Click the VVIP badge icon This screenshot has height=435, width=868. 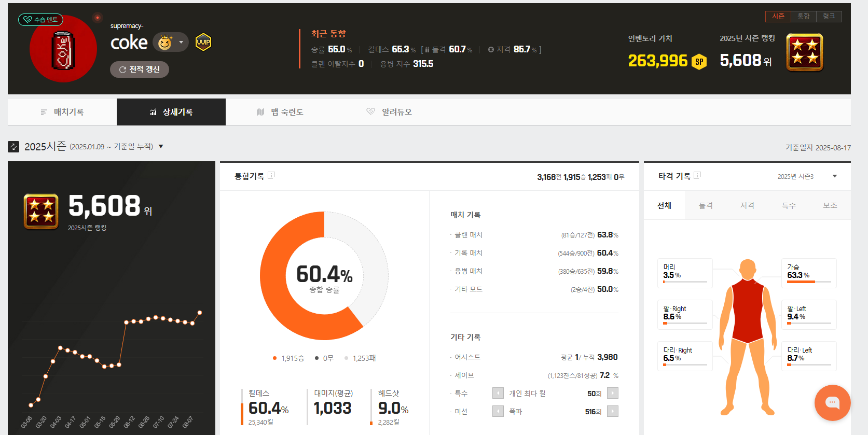coord(203,43)
